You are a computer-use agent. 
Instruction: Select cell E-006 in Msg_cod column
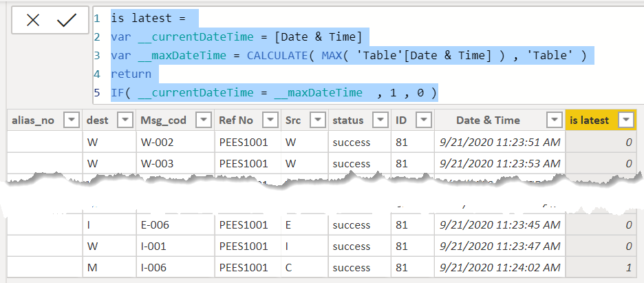175,224
